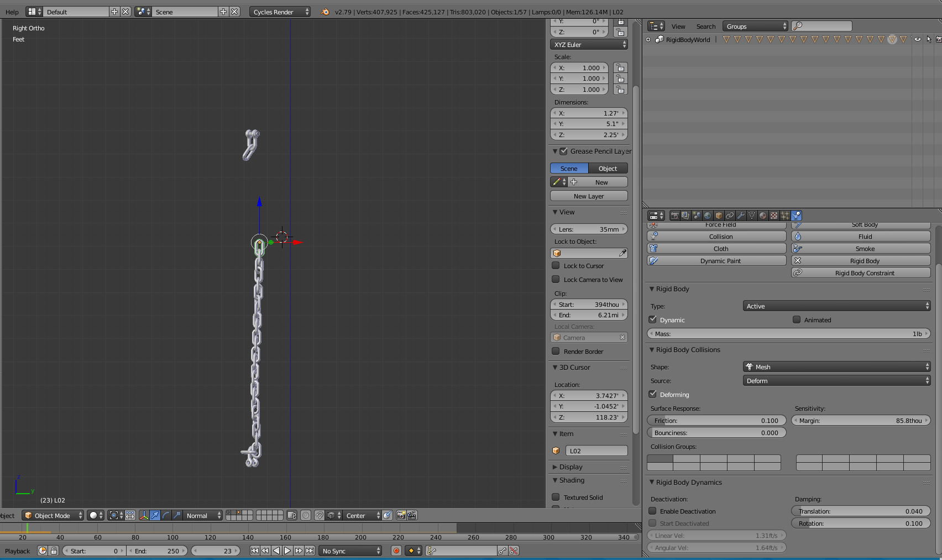This screenshot has height=560, width=942.
Task: Open the World properties tab (globe icon)
Action: pos(708,216)
